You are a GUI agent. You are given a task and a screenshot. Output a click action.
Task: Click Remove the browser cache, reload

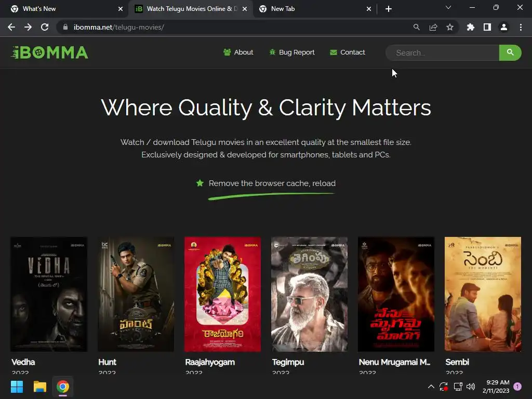272,183
